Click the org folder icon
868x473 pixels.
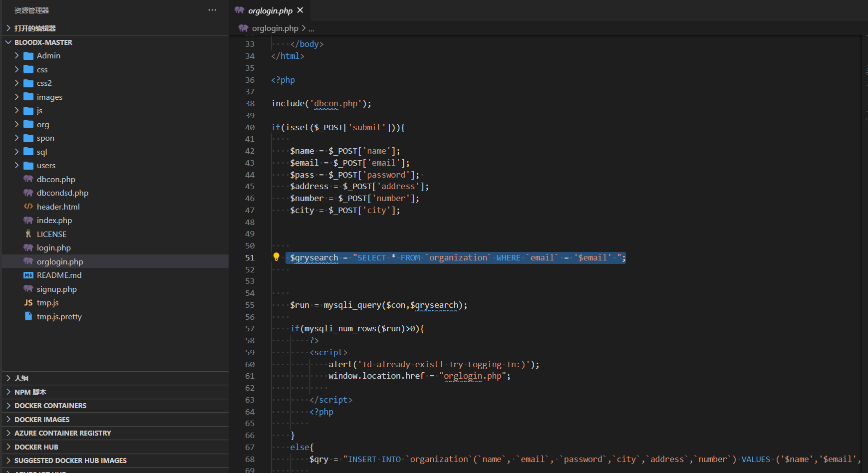tap(28, 124)
